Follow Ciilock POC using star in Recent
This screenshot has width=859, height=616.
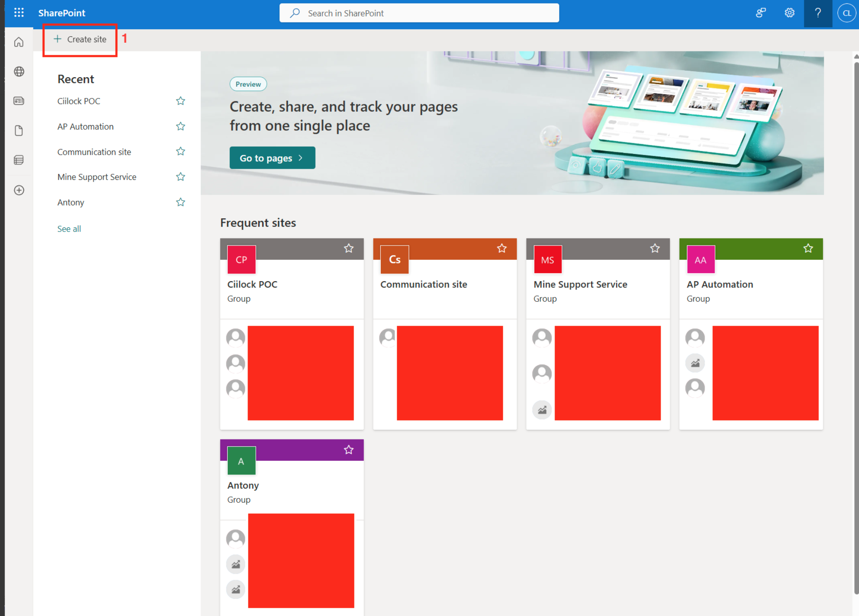181,101
